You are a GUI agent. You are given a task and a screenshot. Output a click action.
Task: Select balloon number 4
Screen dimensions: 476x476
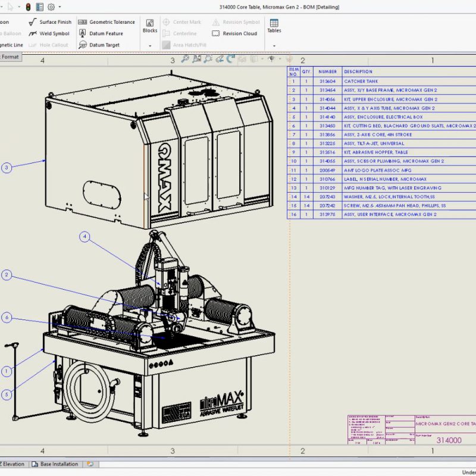tap(84, 236)
